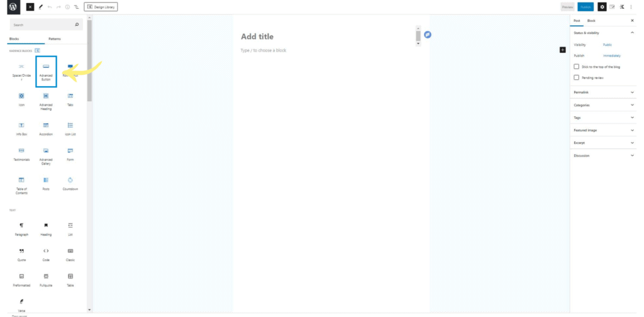Insert the Form block
This screenshot has height=317, width=644.
point(70,155)
